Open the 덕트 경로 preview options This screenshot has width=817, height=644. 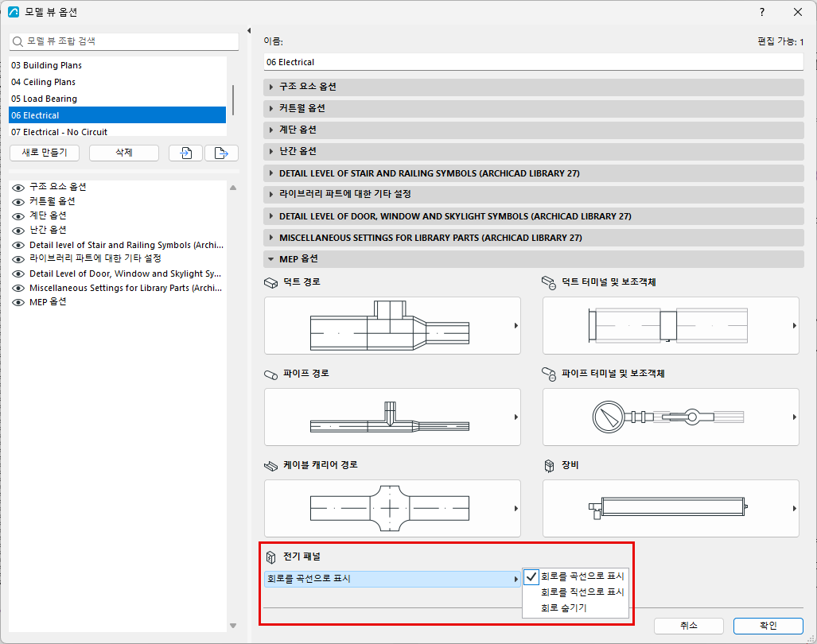click(392, 326)
